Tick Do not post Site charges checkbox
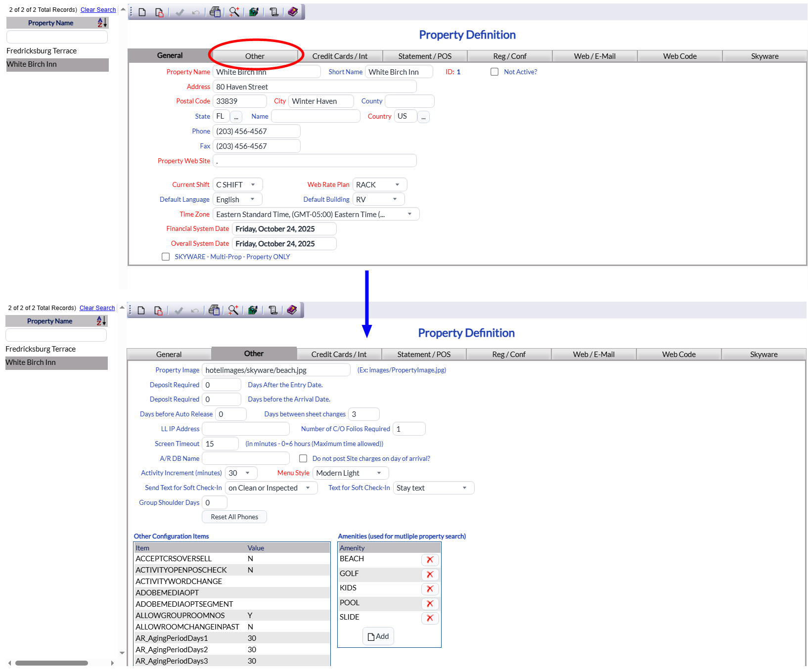Image resolution: width=808 pixels, height=672 pixels. pos(303,459)
